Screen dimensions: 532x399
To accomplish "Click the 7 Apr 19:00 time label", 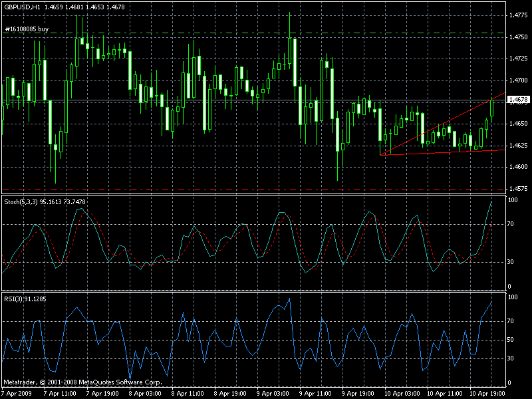I will (102, 394).
